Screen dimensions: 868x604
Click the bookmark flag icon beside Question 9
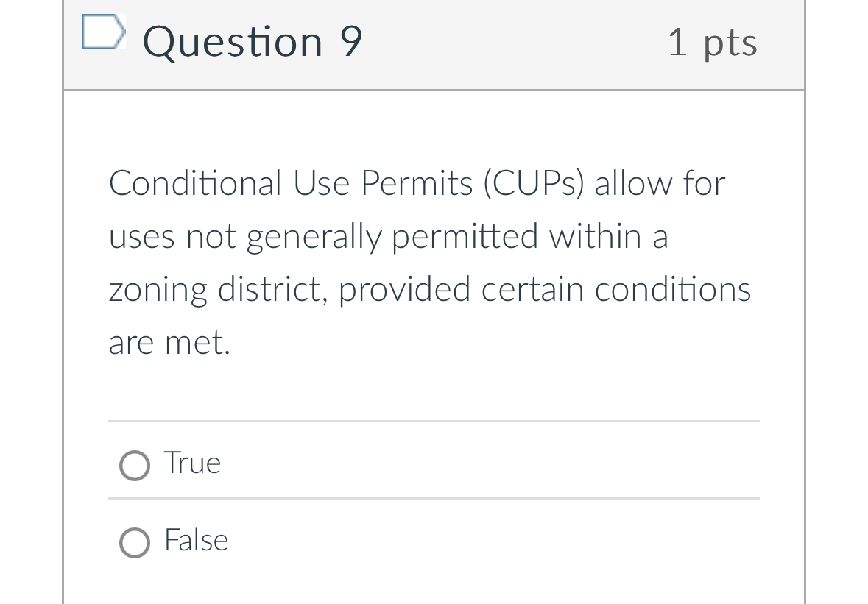[x=103, y=32]
